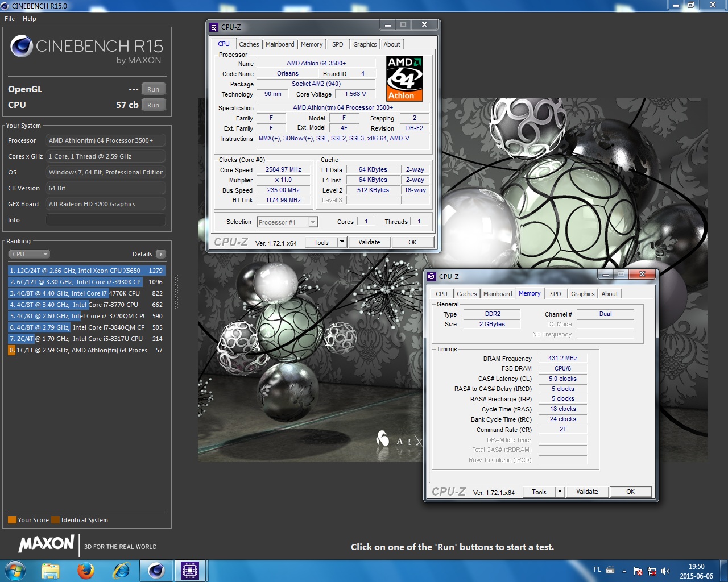Open the CPU ranking type dropdown
The image size is (728, 582).
coord(29,254)
